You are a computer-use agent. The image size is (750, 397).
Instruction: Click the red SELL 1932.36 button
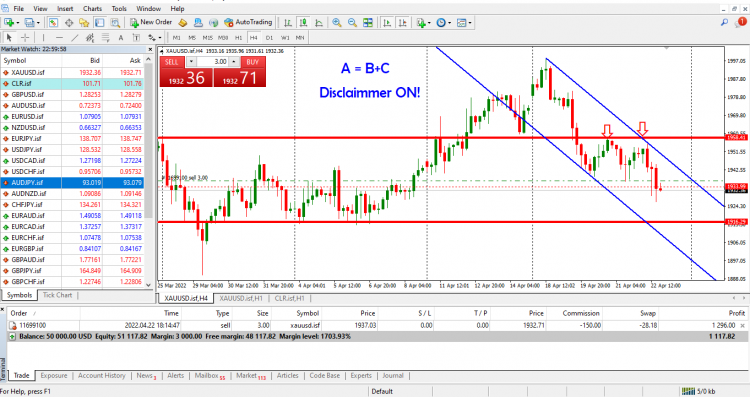pyautogui.click(x=186, y=72)
